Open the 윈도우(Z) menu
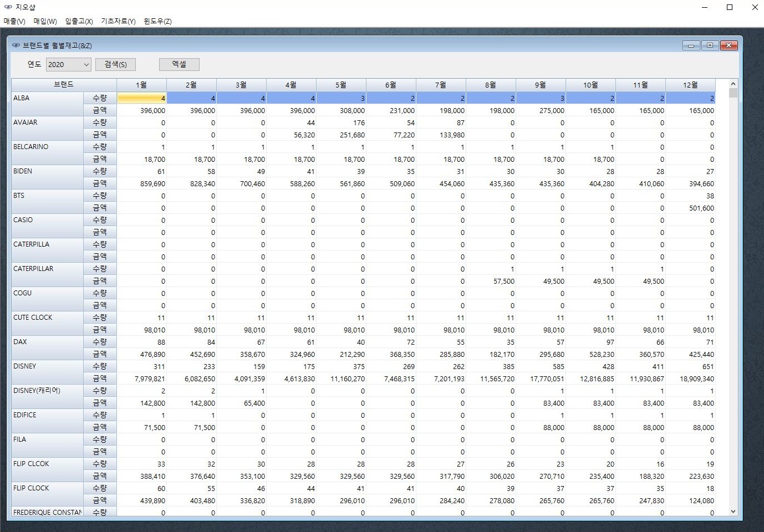Viewport: 764px width, 532px height. tap(157, 21)
